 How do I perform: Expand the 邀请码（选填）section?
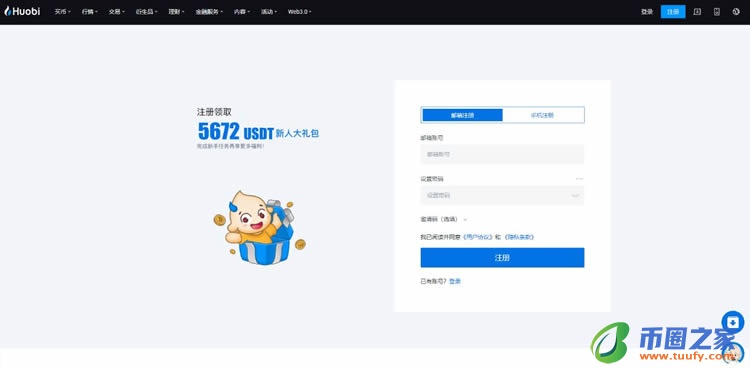coord(443,219)
